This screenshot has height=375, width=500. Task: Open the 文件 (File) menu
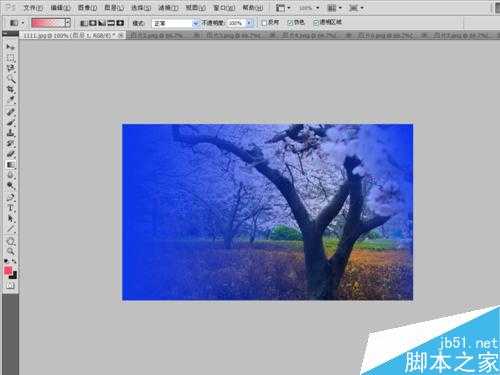tap(33, 7)
